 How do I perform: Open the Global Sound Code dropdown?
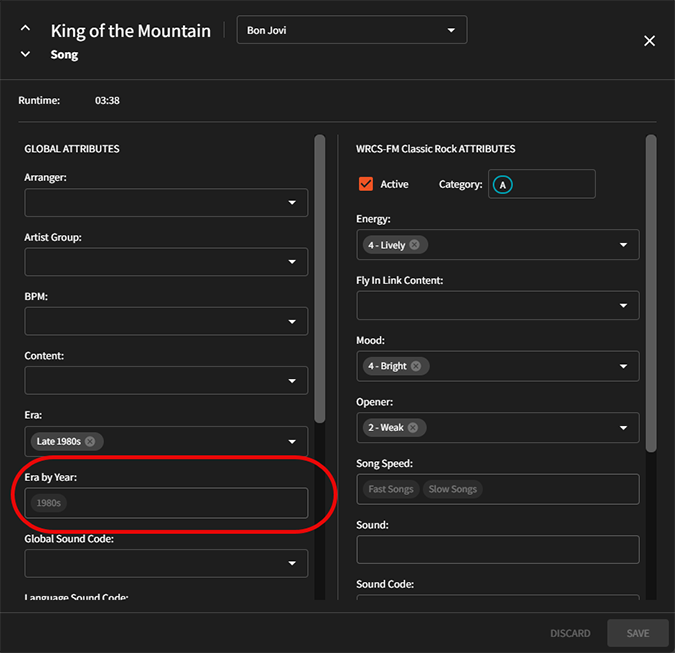(x=166, y=563)
